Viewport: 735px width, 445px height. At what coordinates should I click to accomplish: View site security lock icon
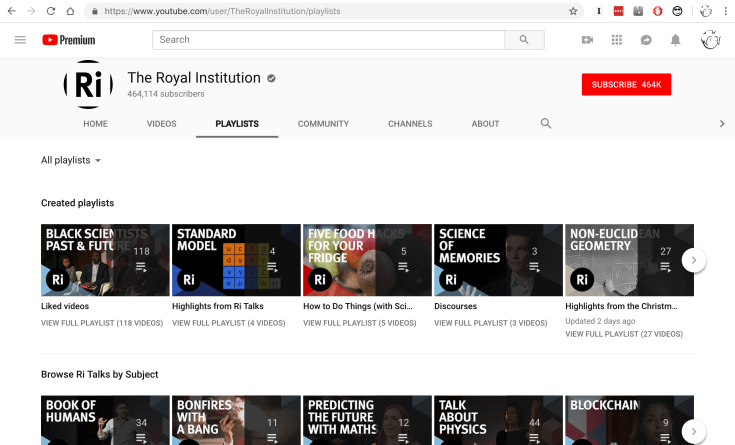95,11
